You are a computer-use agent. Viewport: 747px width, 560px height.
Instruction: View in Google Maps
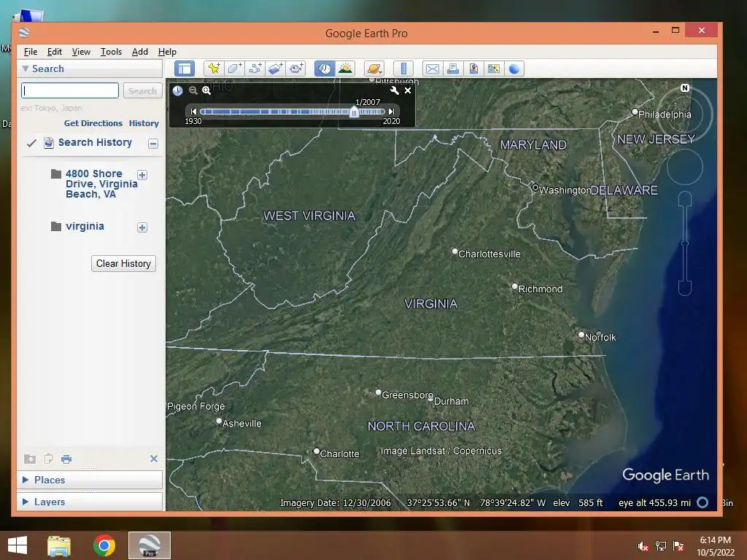(x=494, y=69)
